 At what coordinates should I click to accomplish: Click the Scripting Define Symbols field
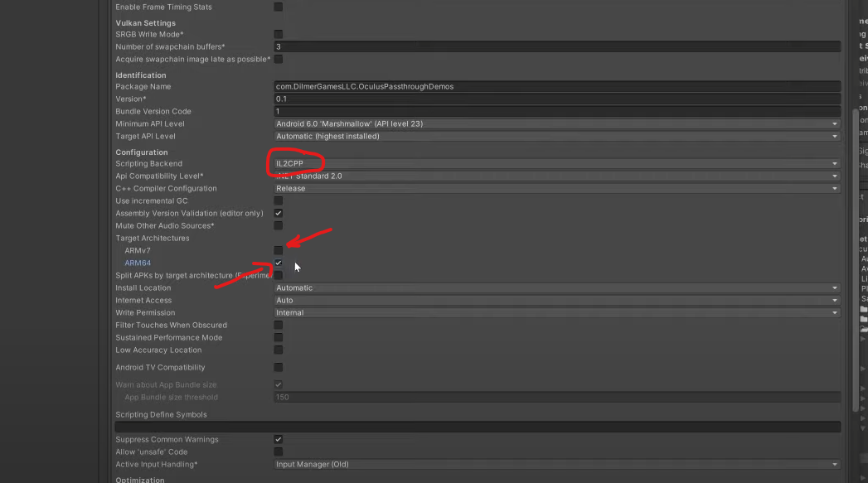click(477, 426)
